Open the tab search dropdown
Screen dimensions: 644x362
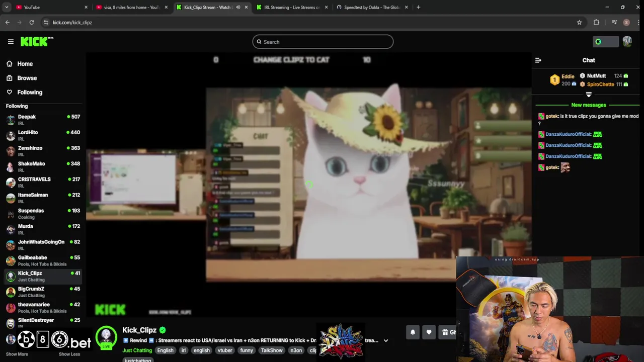7,7
